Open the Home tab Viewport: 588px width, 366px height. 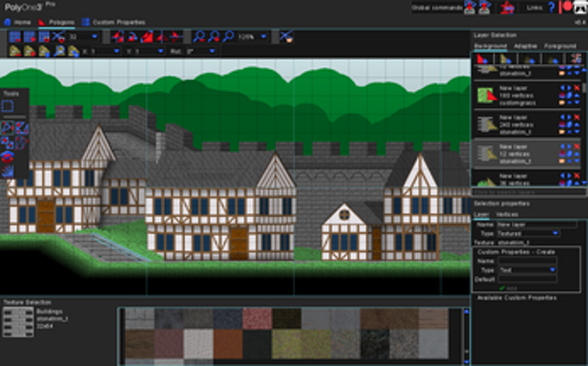pyautogui.click(x=17, y=21)
